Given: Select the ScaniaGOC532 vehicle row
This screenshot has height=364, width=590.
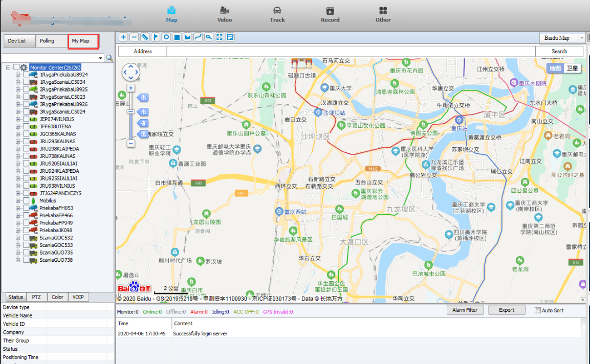Looking at the screenshot, I should 56,238.
